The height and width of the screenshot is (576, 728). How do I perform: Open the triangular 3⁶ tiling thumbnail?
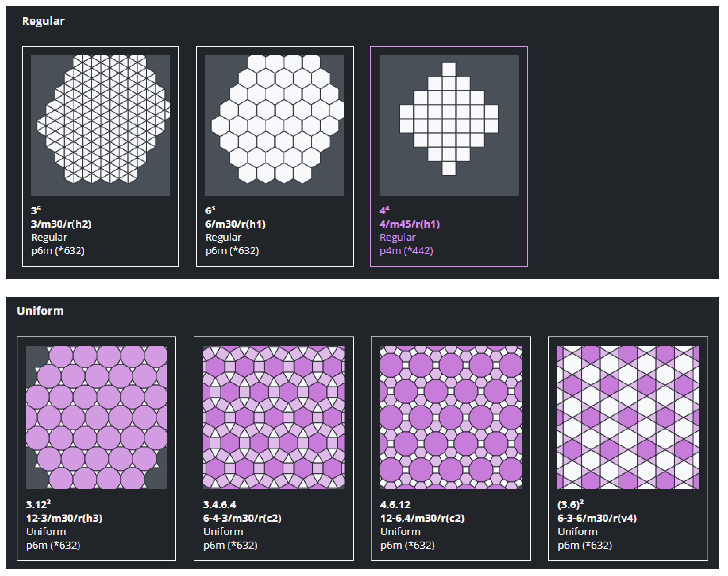[x=100, y=125]
